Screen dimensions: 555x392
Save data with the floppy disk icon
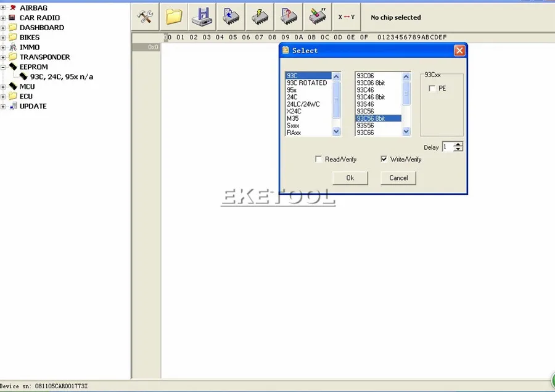coord(202,17)
